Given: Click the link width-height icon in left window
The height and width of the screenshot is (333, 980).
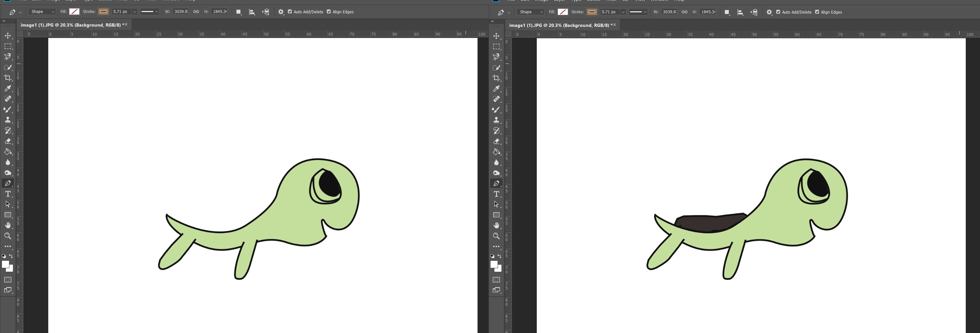Looking at the screenshot, I should click(x=196, y=12).
